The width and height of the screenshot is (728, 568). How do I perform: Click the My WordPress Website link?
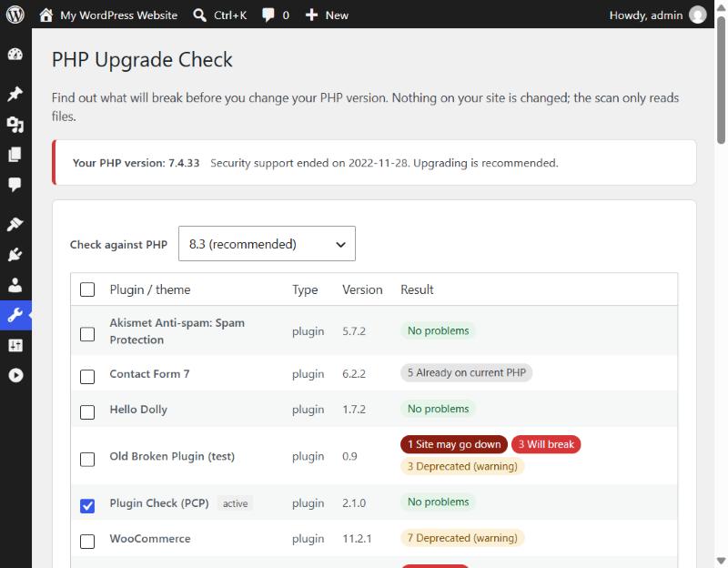[119, 15]
